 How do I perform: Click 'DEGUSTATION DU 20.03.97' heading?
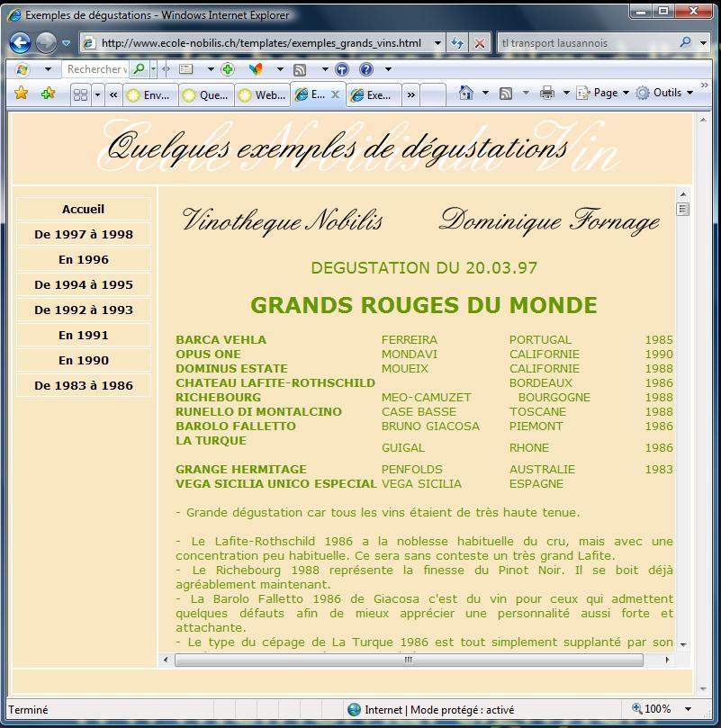424,268
